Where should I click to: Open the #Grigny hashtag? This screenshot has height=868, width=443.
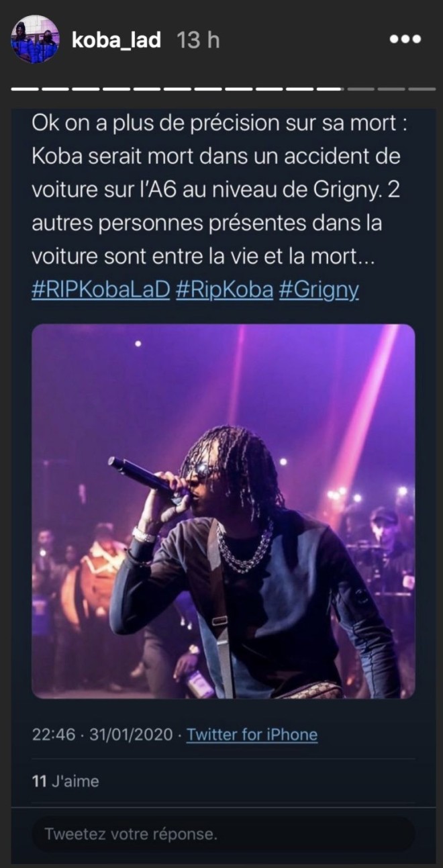click(x=318, y=291)
